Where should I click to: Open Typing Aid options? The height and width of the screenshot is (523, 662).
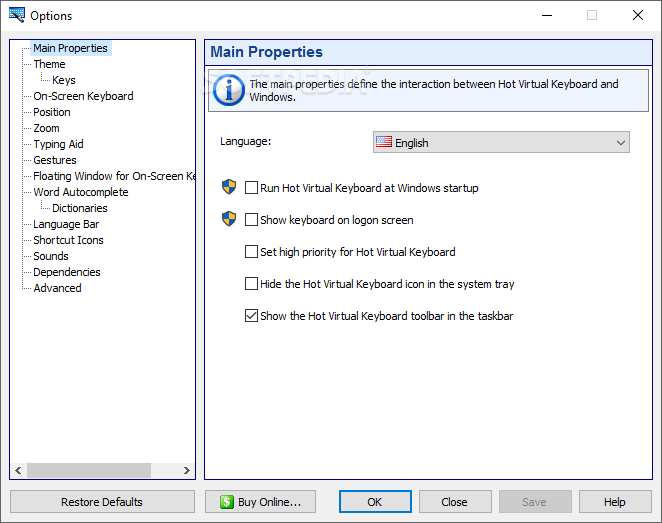pos(58,144)
